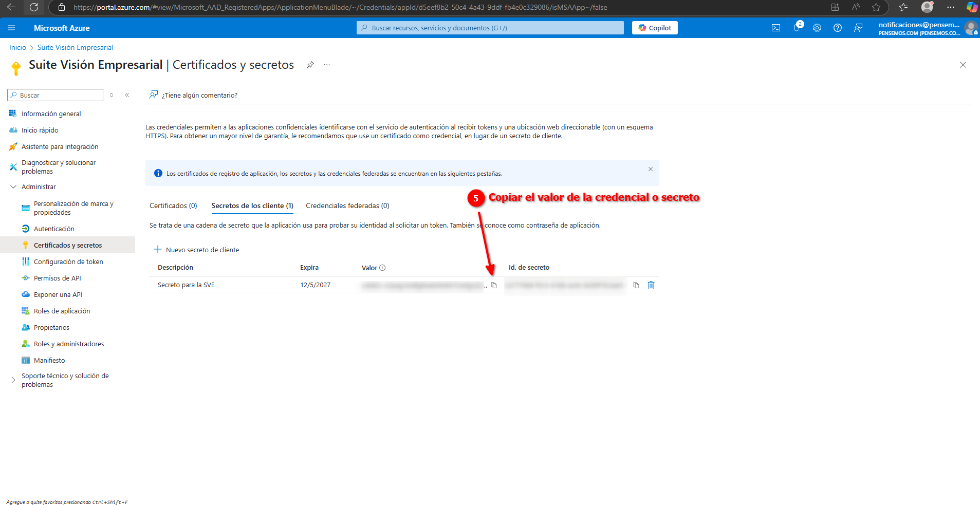Click the Valor column info icon
Image resolution: width=980 pixels, height=505 pixels.
pyautogui.click(x=382, y=268)
